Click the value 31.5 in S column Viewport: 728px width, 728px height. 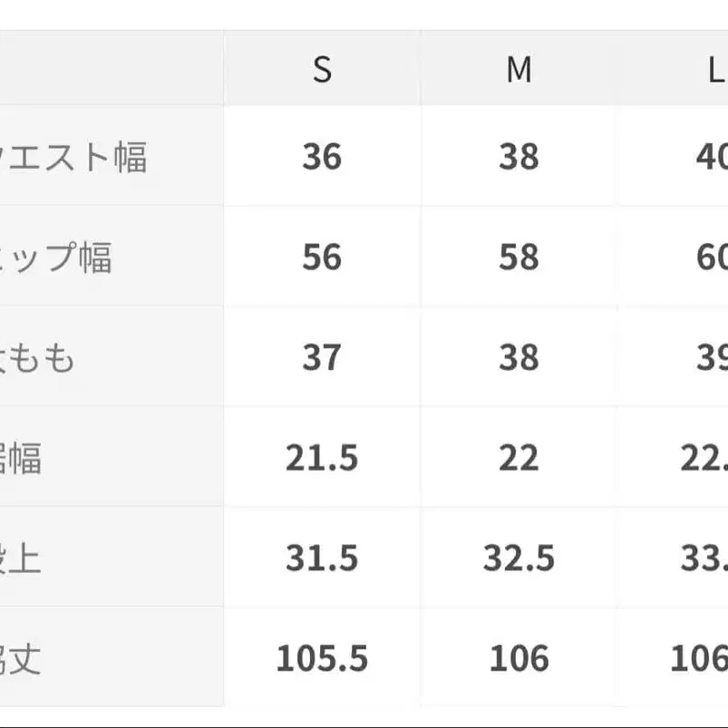point(322,558)
